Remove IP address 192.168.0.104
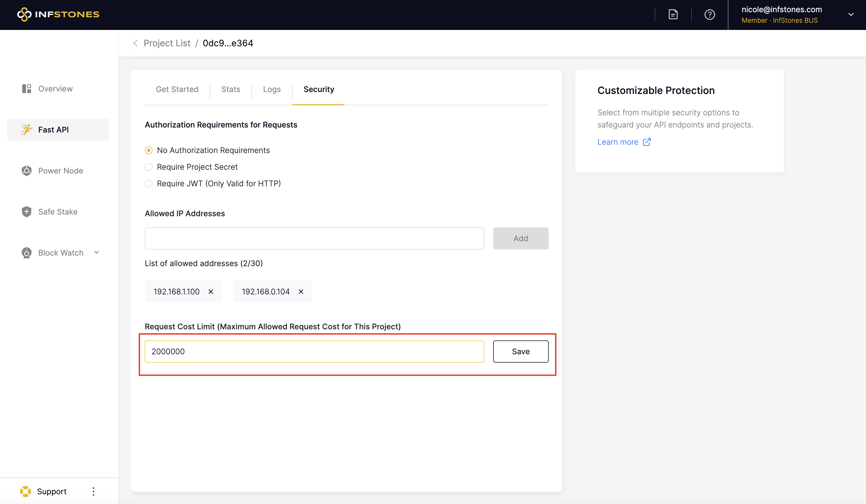Image resolution: width=866 pixels, height=504 pixels. pos(301,292)
